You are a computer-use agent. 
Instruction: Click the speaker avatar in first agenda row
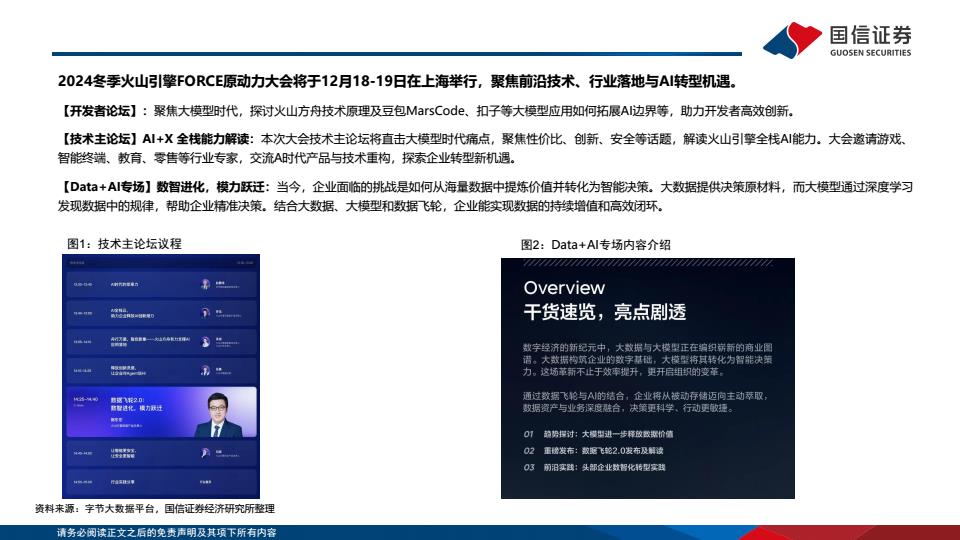pyautogui.click(x=206, y=284)
